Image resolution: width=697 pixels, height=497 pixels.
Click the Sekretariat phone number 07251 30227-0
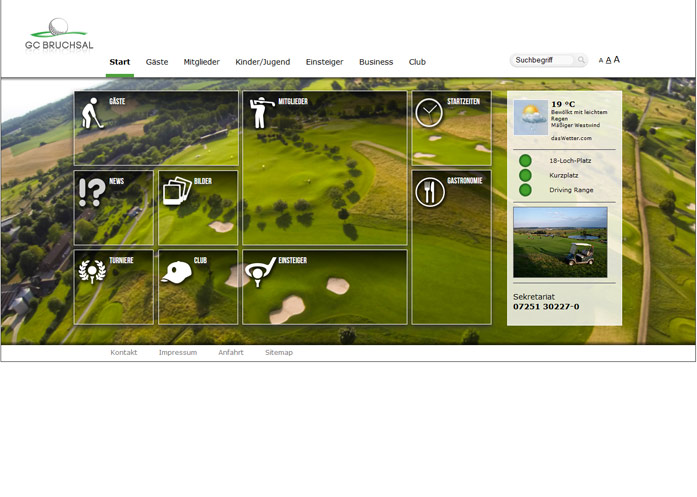(546, 307)
